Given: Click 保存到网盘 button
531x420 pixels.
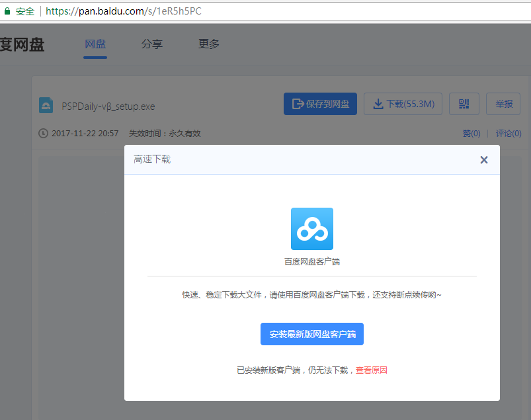Looking at the screenshot, I should 320,104.
